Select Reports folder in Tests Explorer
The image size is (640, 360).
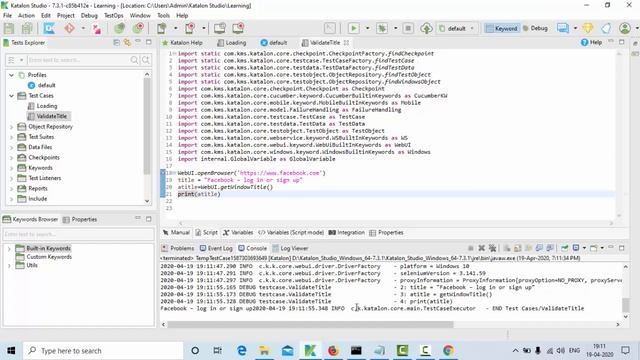[38, 189]
